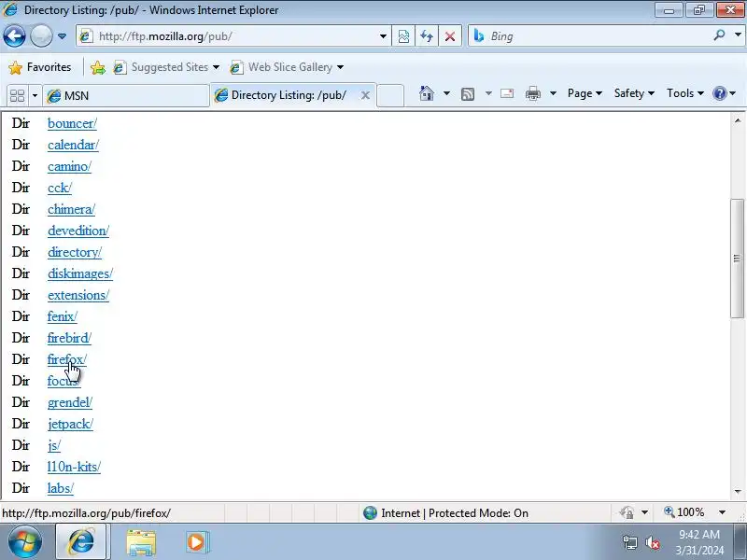Open the firefox/ directory link
The height and width of the screenshot is (560, 747).
(67, 359)
